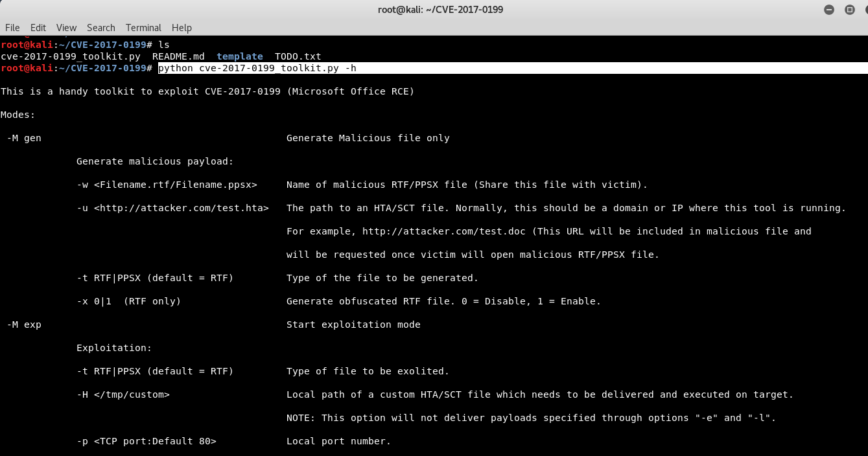Click 'will be requested once victim will open' line
Image resolution: width=868 pixels, height=456 pixels.
click(x=473, y=255)
